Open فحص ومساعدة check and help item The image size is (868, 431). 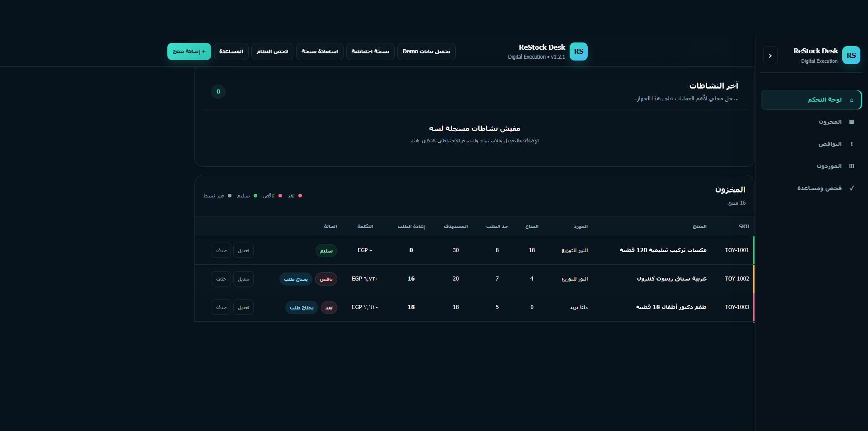coord(811,188)
